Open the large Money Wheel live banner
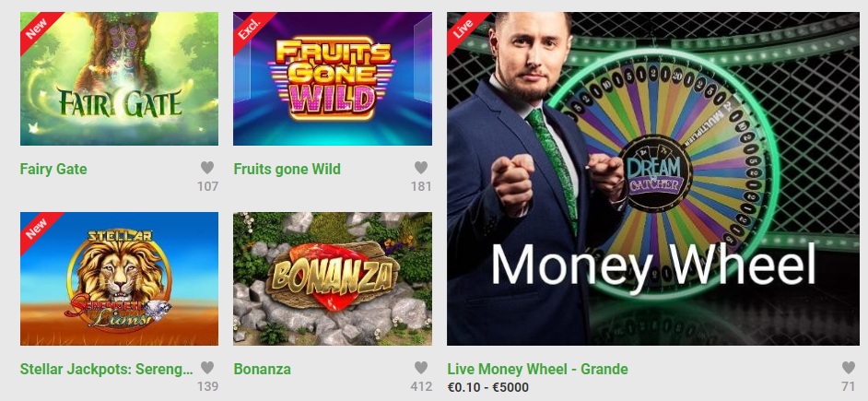 [653, 178]
